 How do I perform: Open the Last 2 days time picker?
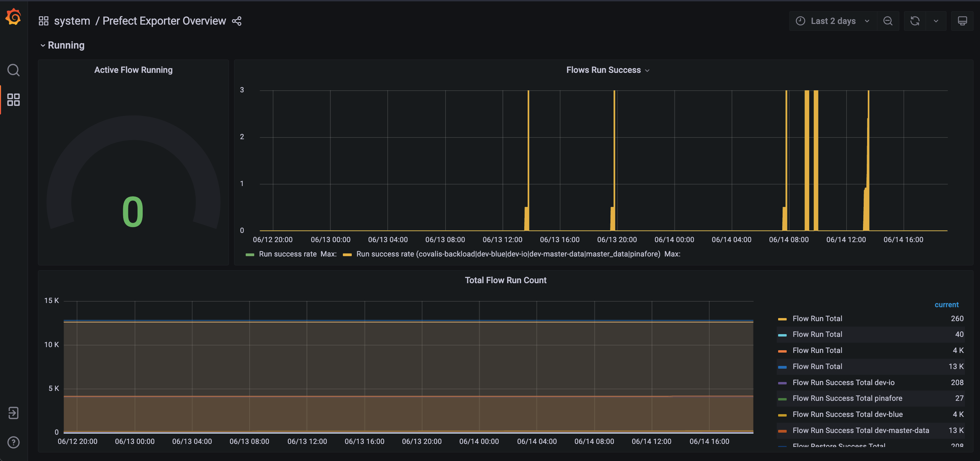[x=833, y=21]
